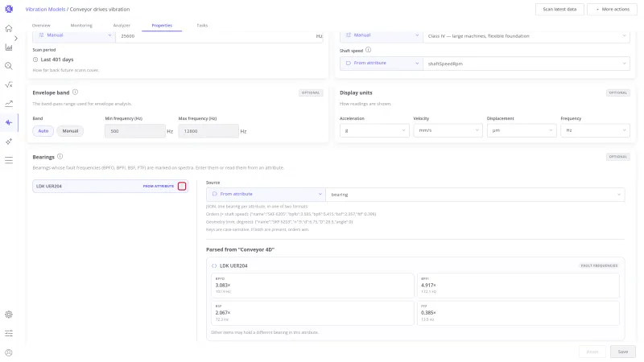Open the square-root formula icon

coord(9,85)
